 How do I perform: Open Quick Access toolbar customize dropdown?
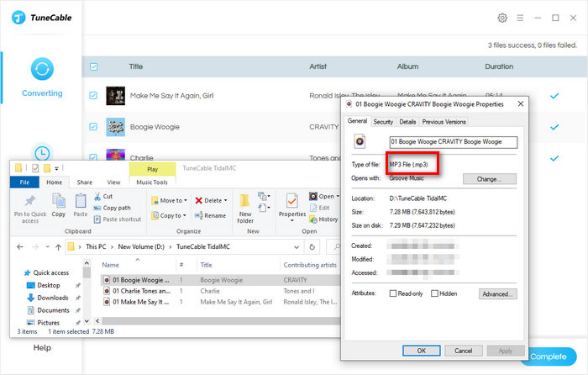point(56,168)
